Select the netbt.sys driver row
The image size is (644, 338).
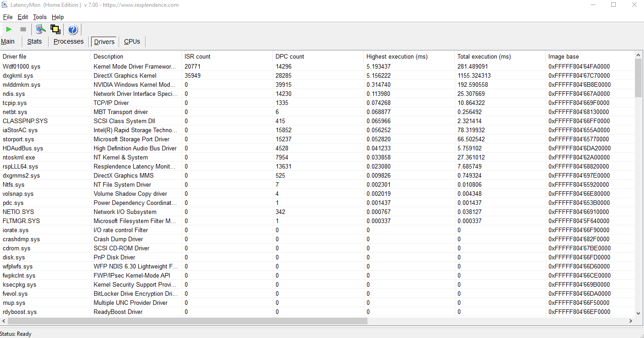[317, 112]
